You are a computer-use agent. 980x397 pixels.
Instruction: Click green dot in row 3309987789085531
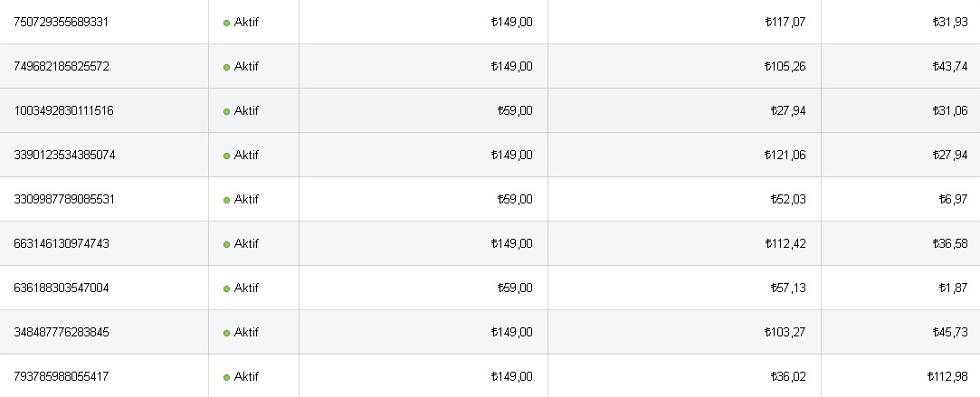point(226,201)
